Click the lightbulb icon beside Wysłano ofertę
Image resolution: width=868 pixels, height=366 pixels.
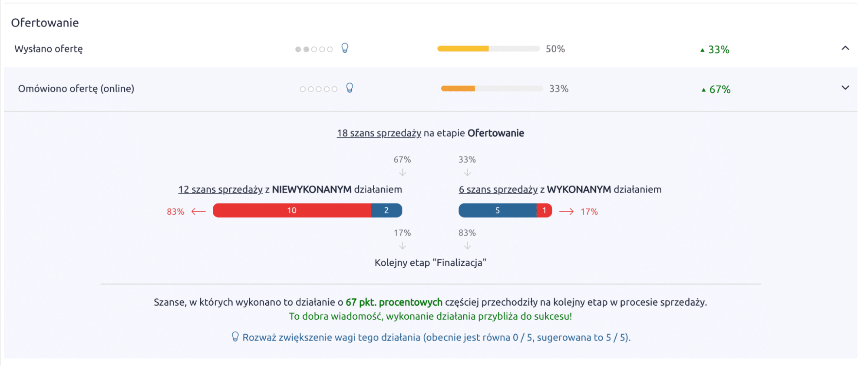tap(345, 48)
